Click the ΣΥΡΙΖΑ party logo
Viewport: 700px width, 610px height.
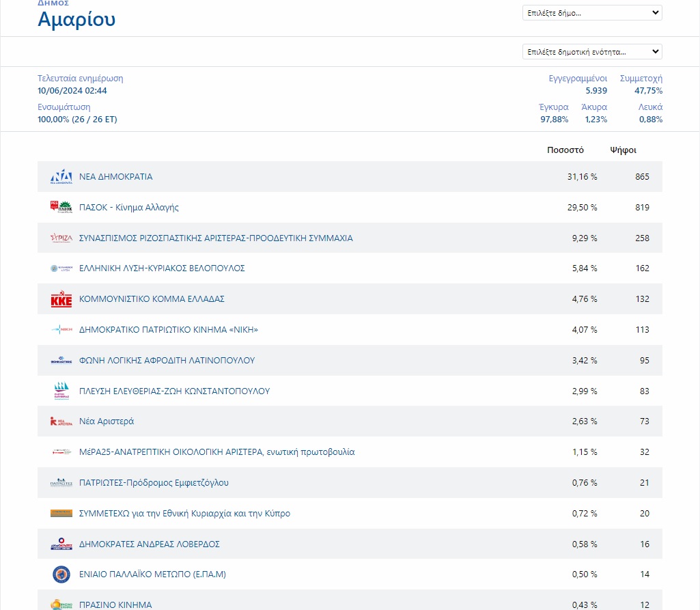(61, 238)
